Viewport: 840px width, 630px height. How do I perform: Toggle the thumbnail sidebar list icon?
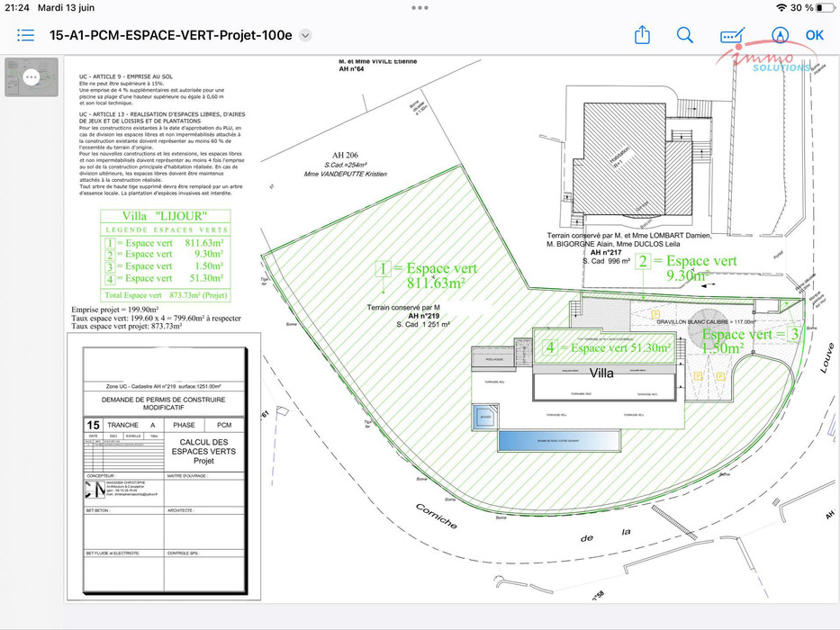[x=25, y=35]
